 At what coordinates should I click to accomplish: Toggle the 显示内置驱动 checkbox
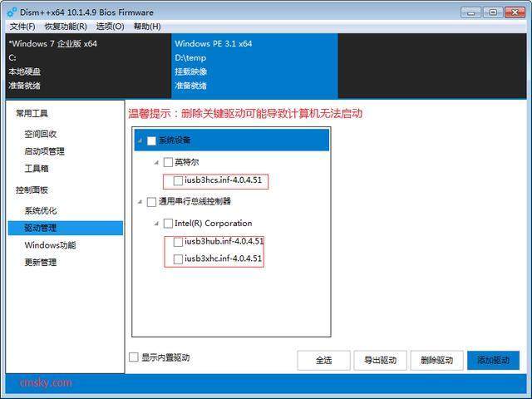click(134, 357)
